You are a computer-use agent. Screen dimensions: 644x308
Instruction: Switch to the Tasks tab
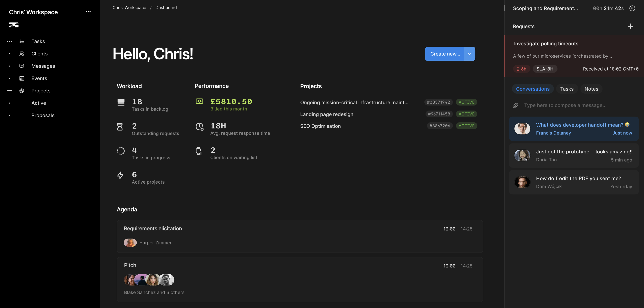(566, 89)
